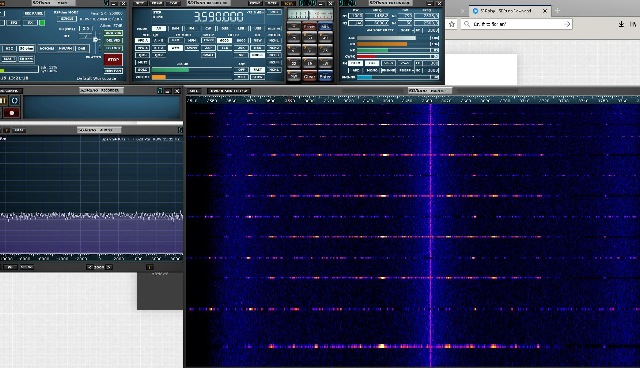Click the grey top slider in EX Control

pyautogui.click(x=387, y=38)
